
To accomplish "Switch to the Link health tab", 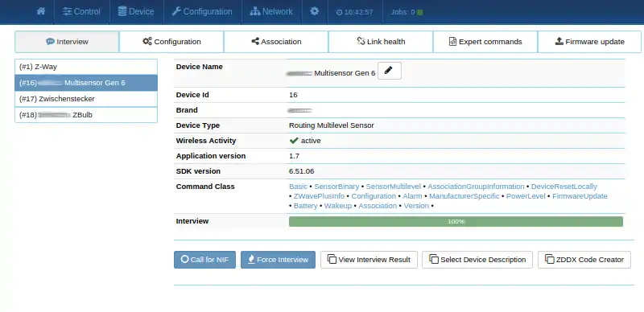I will (x=381, y=42).
